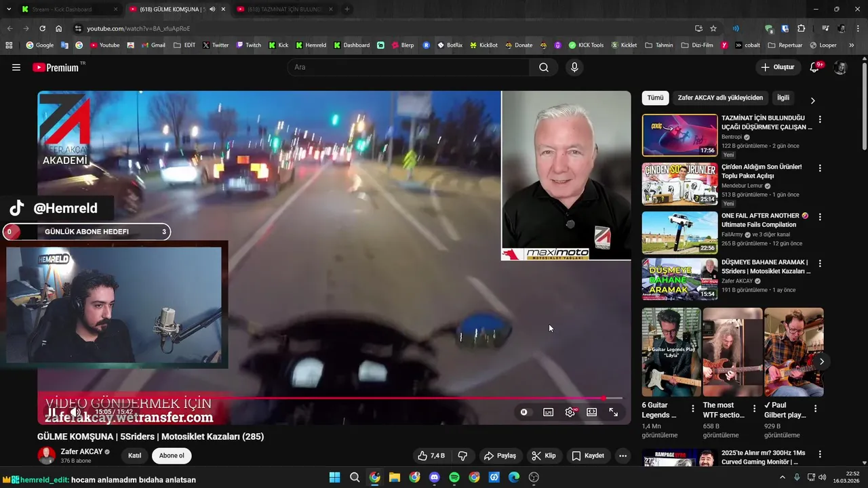Open 'Çin'den Aldığım Son Ürünler' title
The image size is (868, 488).
(762, 171)
